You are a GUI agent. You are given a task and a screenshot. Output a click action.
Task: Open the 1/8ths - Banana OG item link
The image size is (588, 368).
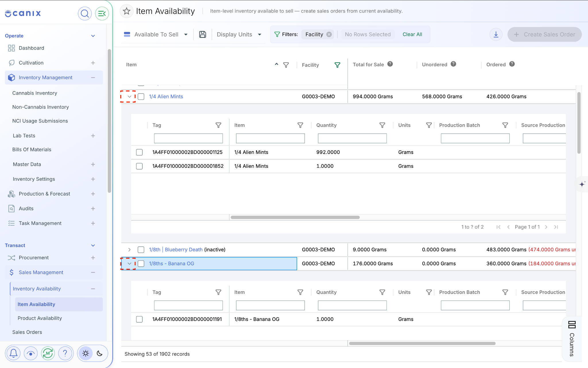(171, 264)
